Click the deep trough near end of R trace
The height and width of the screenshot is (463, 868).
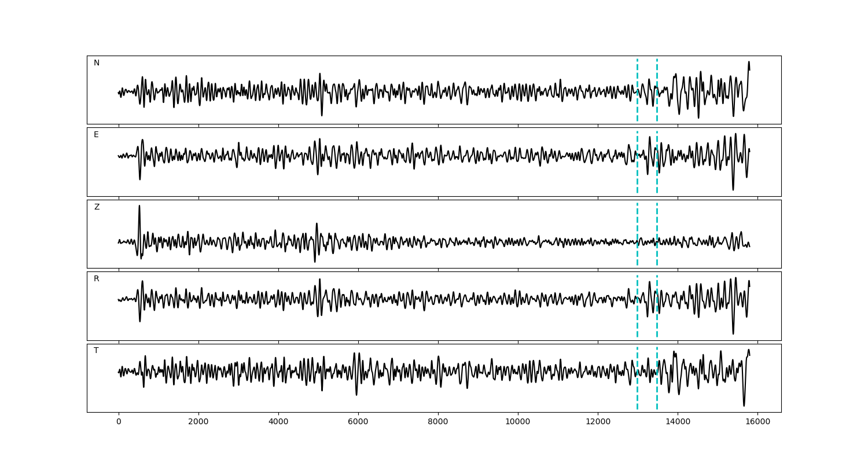[733, 332]
